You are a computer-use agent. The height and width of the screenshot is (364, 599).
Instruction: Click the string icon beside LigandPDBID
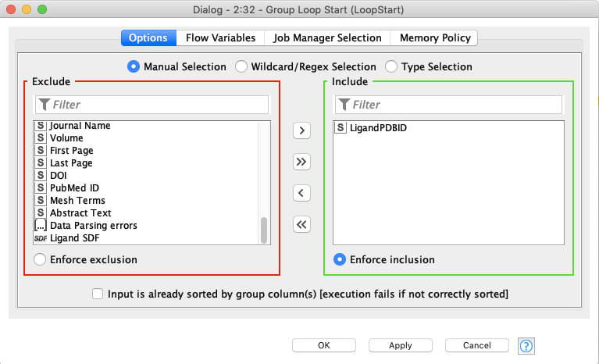pyautogui.click(x=340, y=128)
